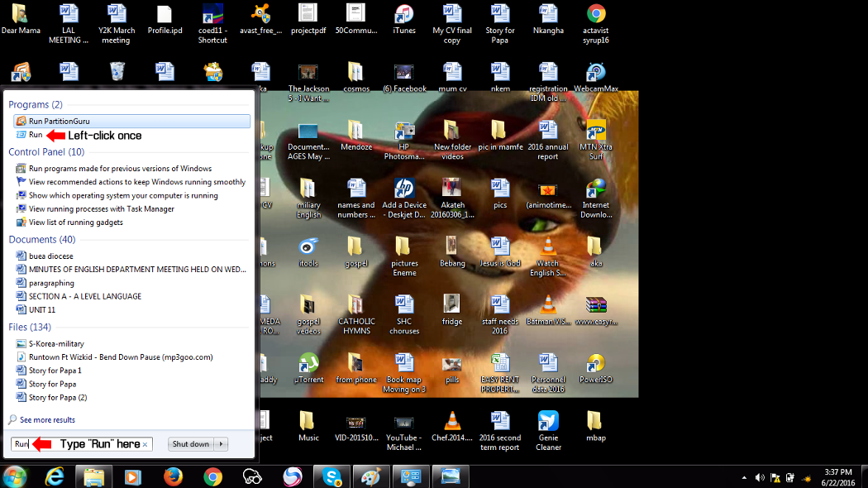Screen dimensions: 868x488
Task: Open Paint from the taskbar
Action: 370,477
